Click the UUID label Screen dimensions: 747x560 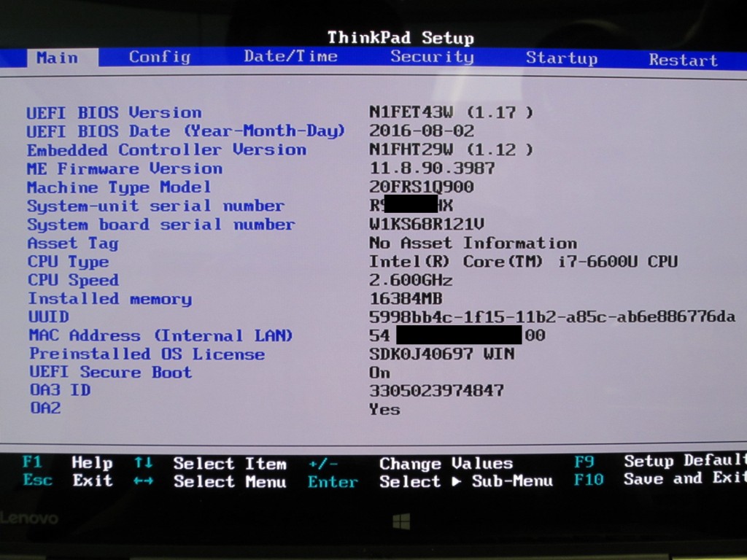(49, 316)
